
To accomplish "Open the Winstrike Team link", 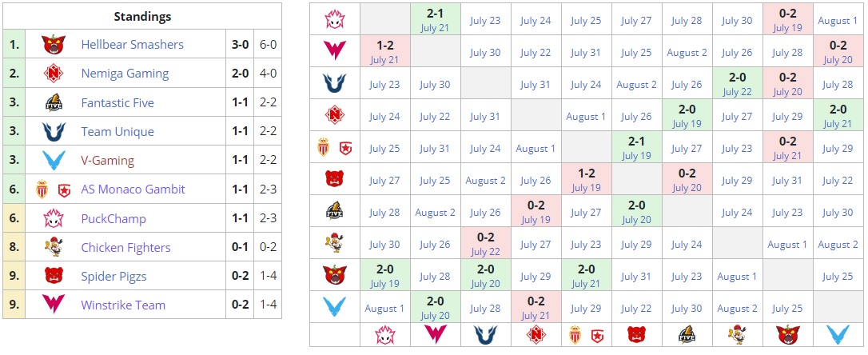I will (123, 305).
